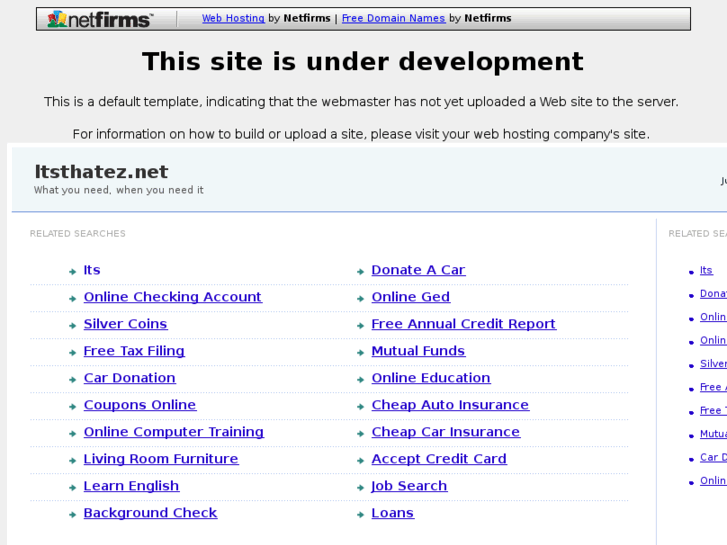Image resolution: width=727 pixels, height=545 pixels.
Task: Open Free Tax Filing link
Action: tap(134, 351)
